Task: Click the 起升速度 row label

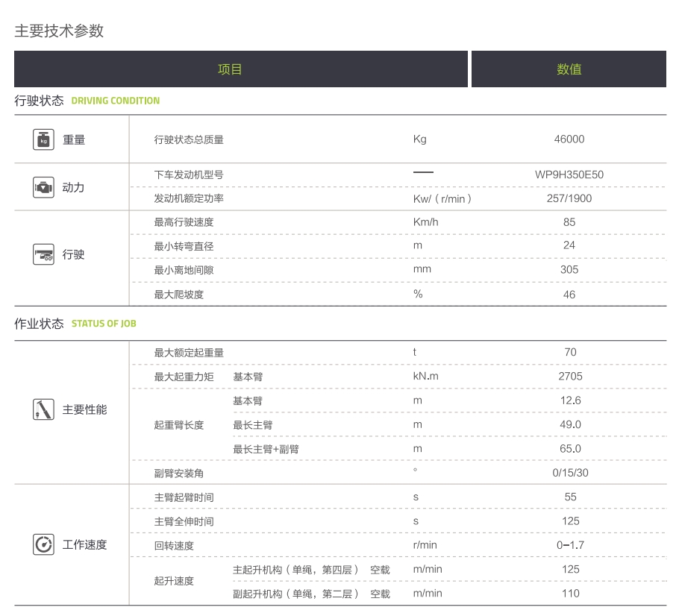Action: click(174, 580)
